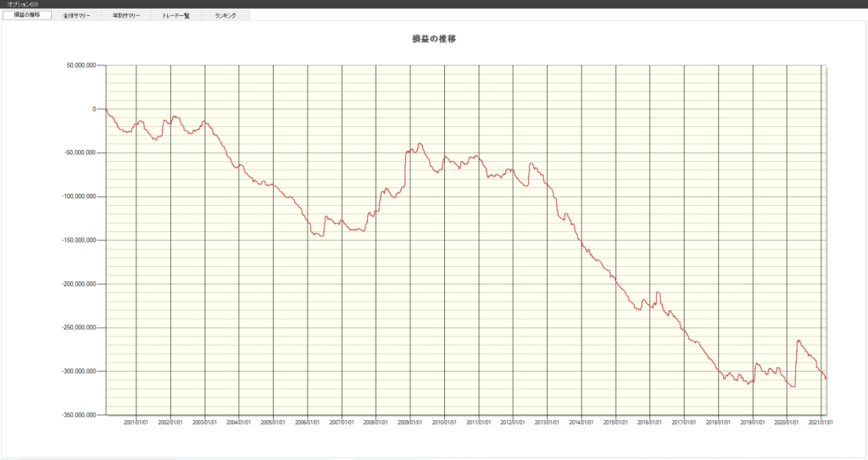Click the 2008/01/01 x-axis label
Screen dimensions: 868x460
click(x=376, y=423)
